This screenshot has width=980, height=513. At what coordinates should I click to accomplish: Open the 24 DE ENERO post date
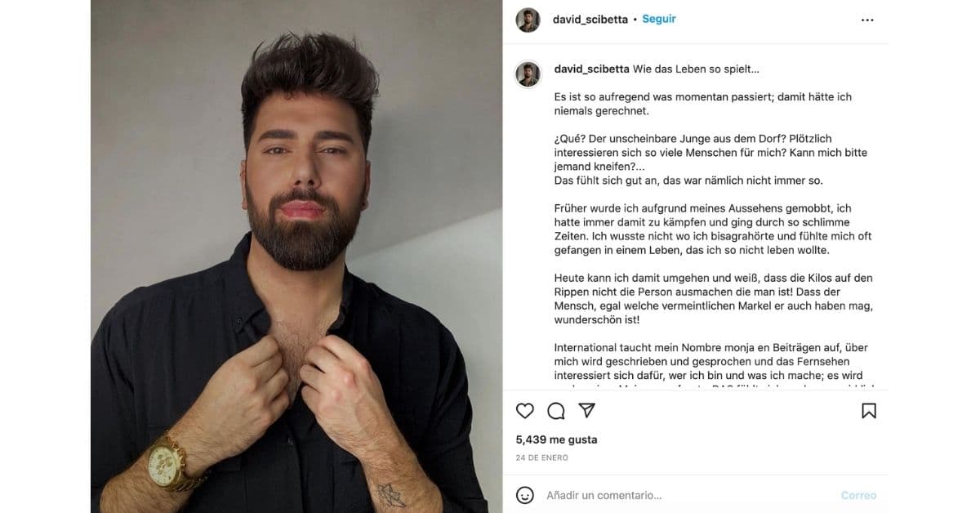pyautogui.click(x=542, y=457)
